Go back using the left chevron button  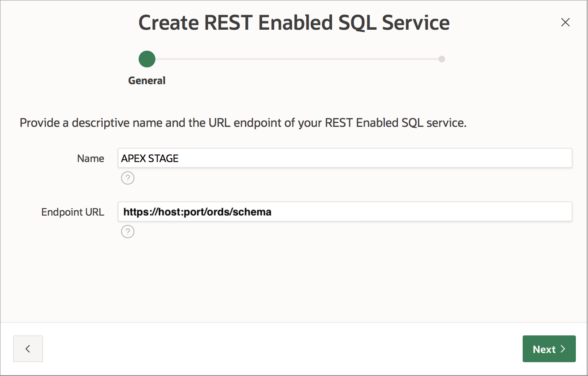[x=28, y=349]
